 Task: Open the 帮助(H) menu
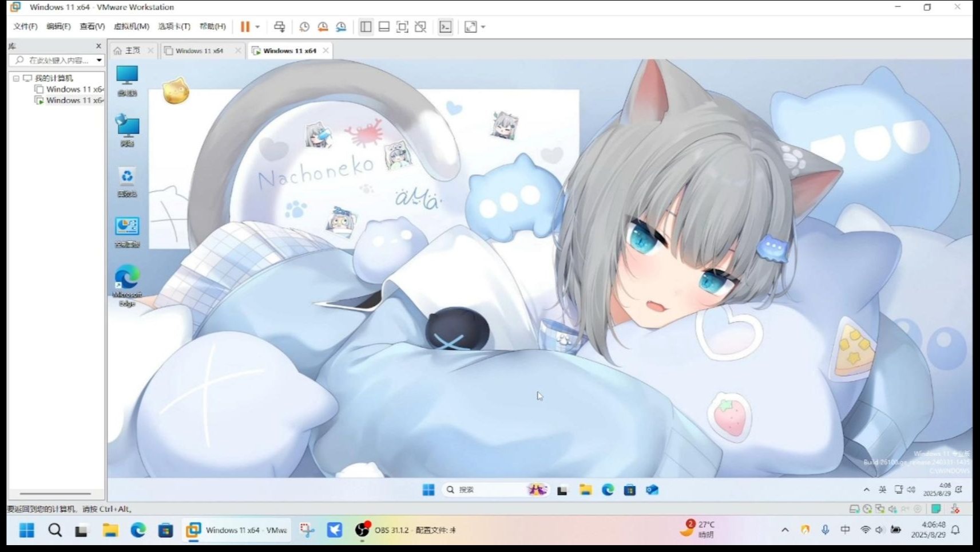(212, 26)
